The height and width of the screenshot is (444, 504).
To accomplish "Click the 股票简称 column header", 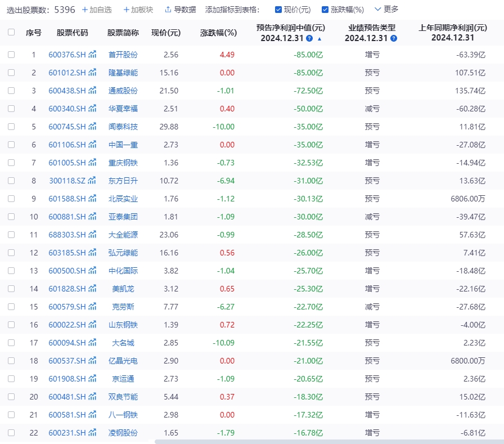I will click(123, 33).
